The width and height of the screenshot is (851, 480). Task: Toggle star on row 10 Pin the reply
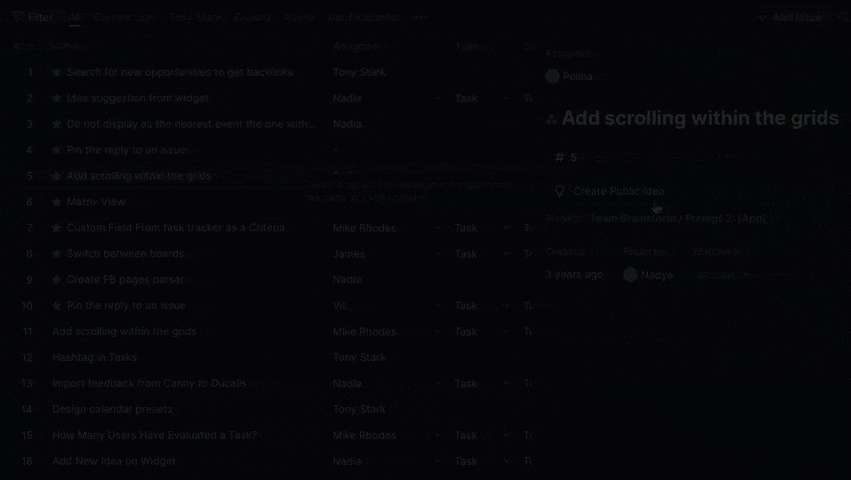pos(57,306)
